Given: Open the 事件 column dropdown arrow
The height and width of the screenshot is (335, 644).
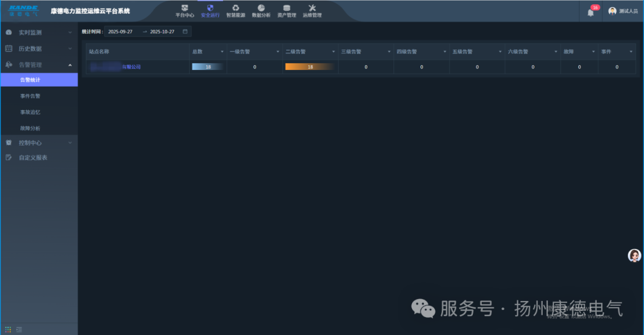Looking at the screenshot, I should click(x=631, y=52).
